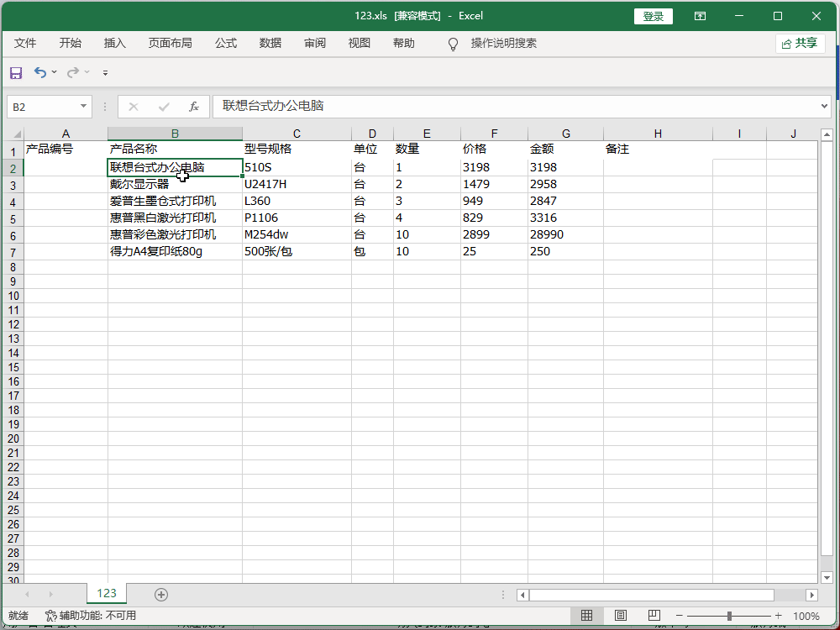Click the 操作说明搜索 search box
The width and height of the screenshot is (840, 630).
(503, 44)
